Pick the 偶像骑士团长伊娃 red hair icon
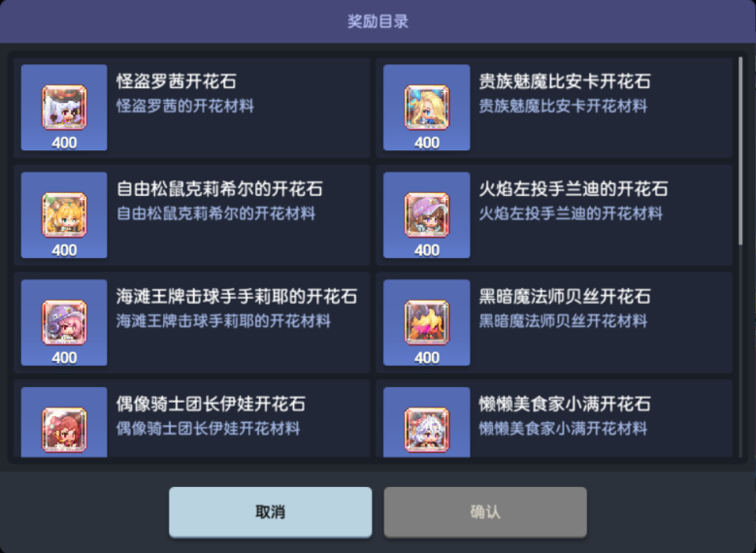The image size is (756, 553). point(64,430)
